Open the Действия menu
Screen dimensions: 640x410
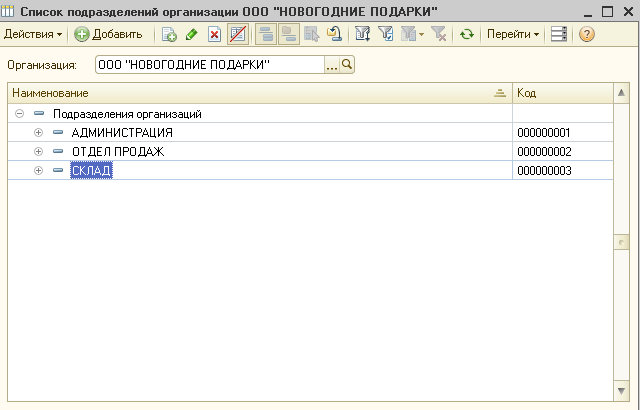[33, 34]
